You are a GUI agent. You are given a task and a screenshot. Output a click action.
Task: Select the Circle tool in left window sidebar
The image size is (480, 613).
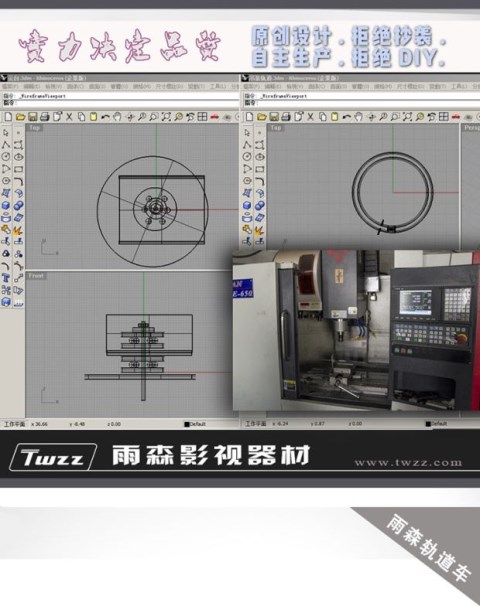coord(6,157)
